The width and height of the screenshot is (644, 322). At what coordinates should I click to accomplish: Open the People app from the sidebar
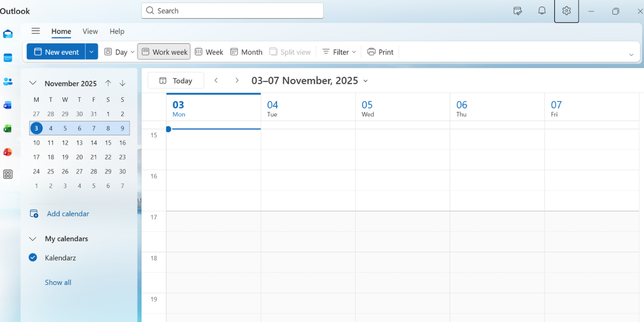tap(8, 82)
